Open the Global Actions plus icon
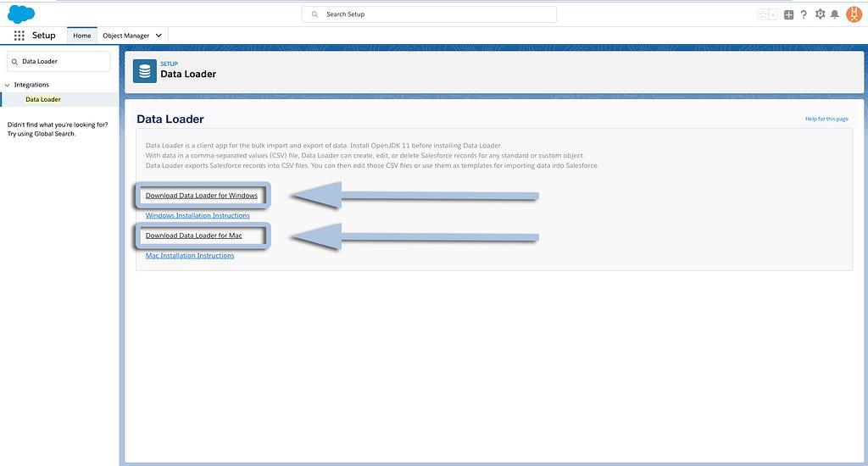 click(788, 14)
